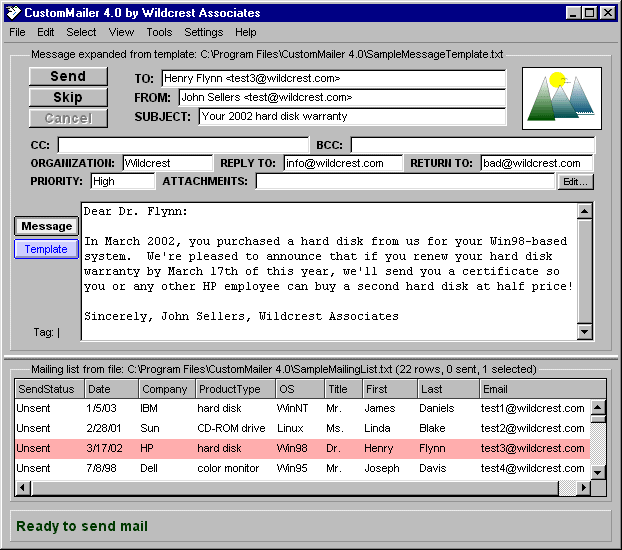
Task: Click the TO address field
Action: pyautogui.click(x=334, y=78)
